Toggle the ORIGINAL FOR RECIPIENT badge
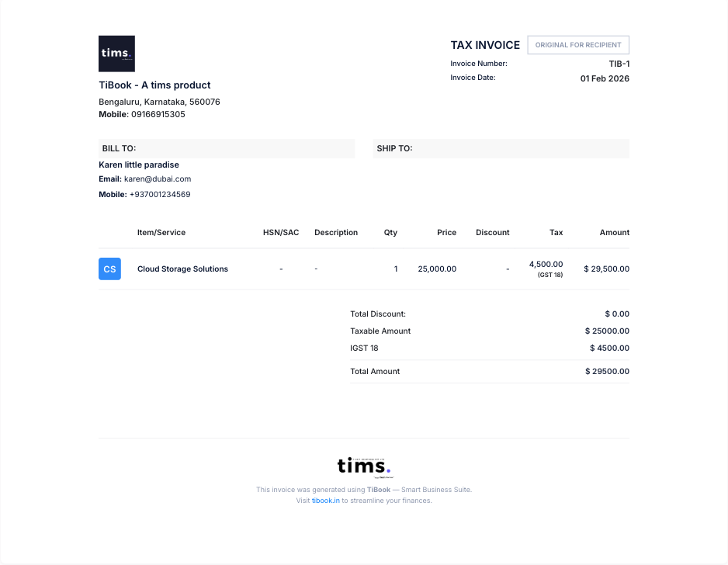 (577, 44)
